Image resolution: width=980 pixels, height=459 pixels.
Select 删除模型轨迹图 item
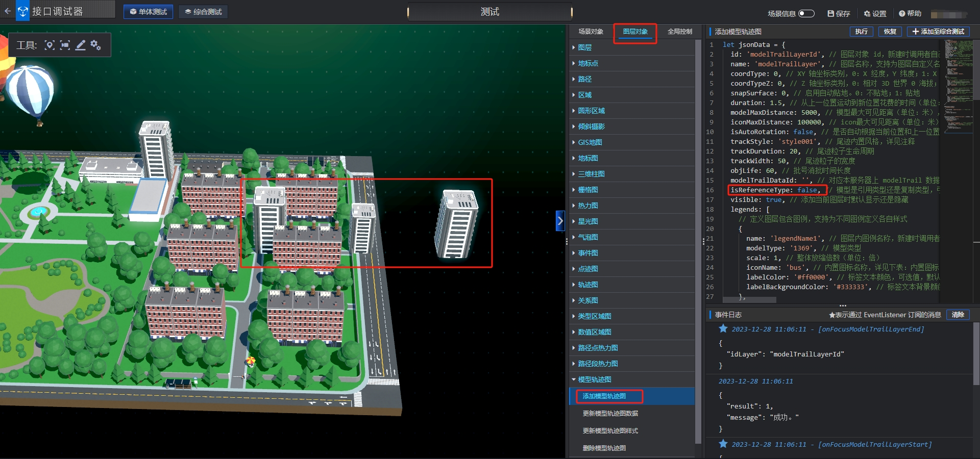point(632,448)
